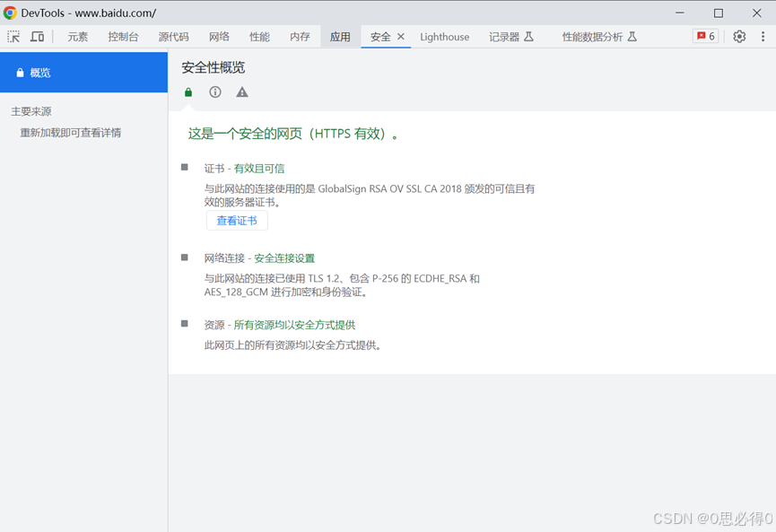Click the flask icon next to 性能数据分析

pyautogui.click(x=632, y=37)
